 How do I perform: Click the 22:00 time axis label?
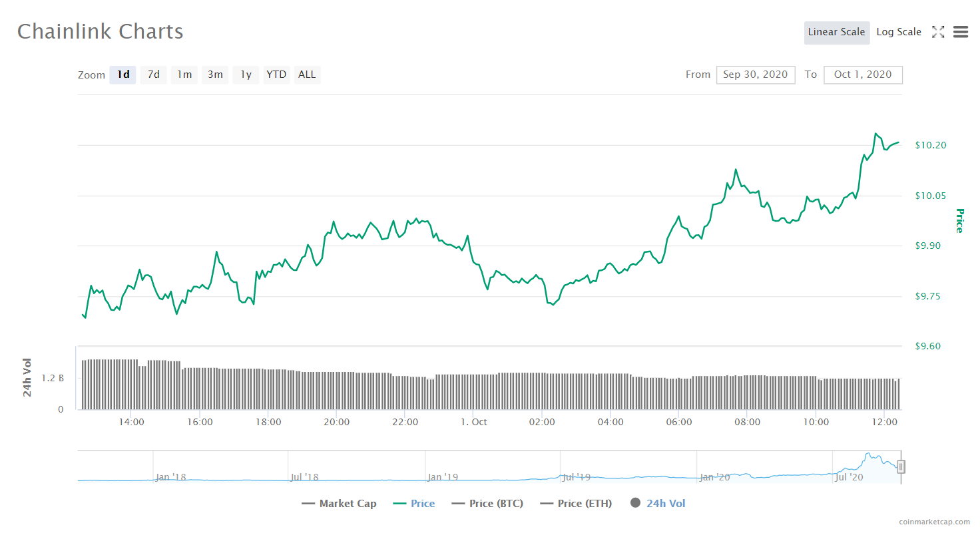click(x=405, y=422)
